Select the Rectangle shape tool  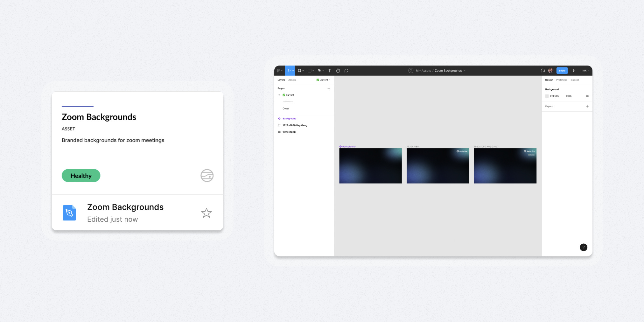[310, 70]
